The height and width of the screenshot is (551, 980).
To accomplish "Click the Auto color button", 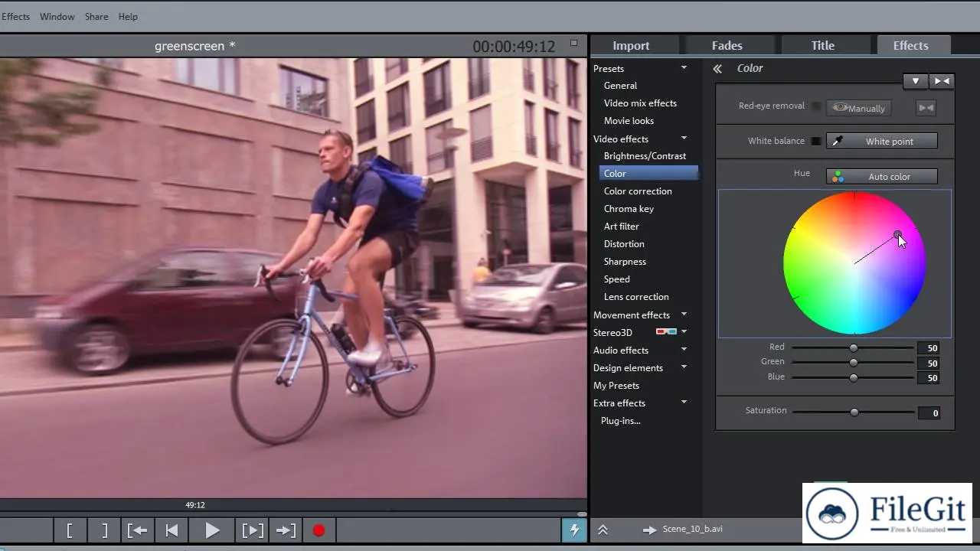I will pyautogui.click(x=882, y=177).
